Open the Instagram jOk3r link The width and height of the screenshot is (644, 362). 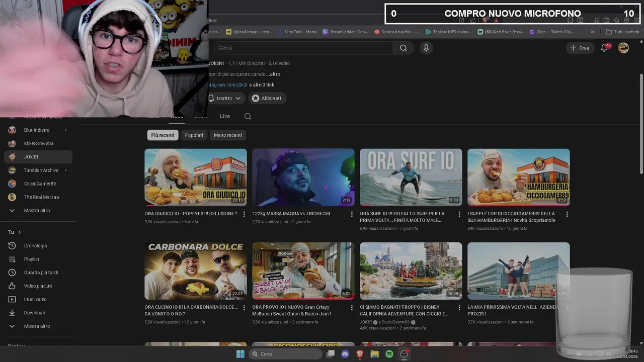[228, 85]
